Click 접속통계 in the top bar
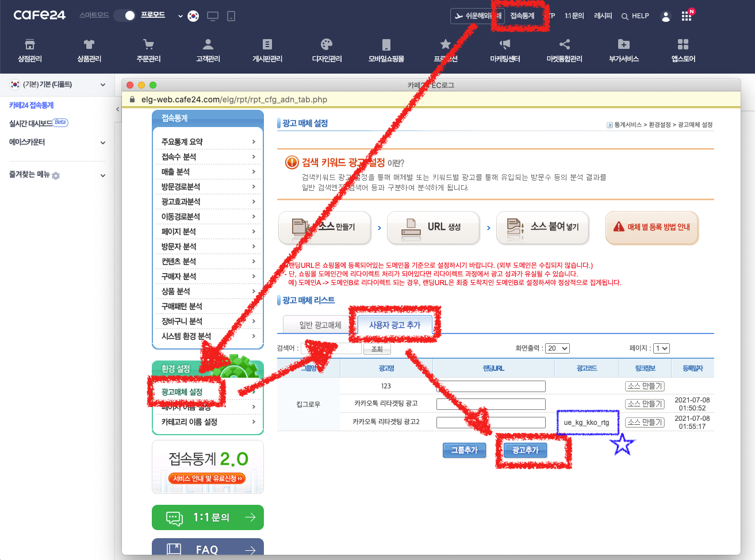Viewport: 755px width, 560px height. (x=522, y=16)
